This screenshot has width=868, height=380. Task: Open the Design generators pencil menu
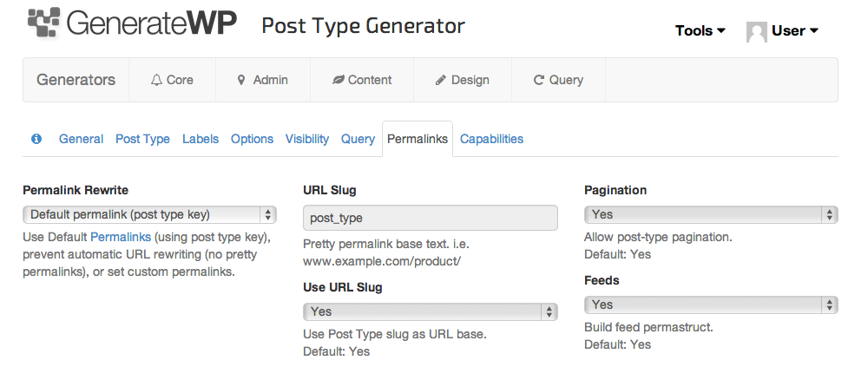click(x=463, y=80)
